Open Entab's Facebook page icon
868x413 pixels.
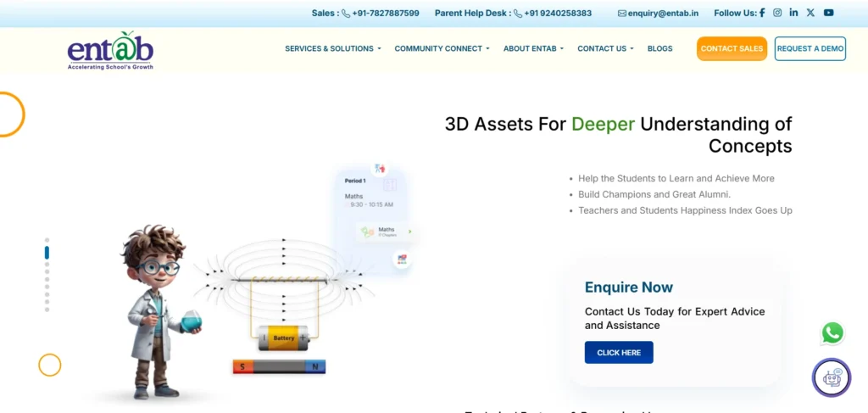(x=762, y=13)
